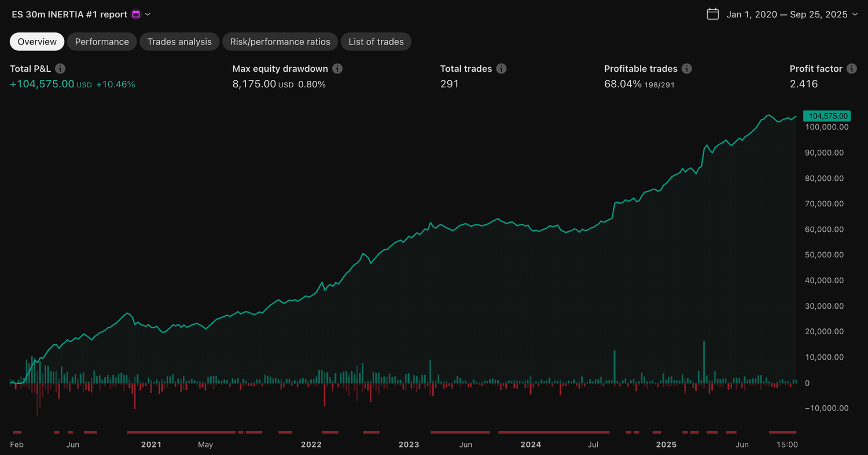
Task: Open the Jan 1, 2020 — Sep 25, 2025 range selector
Action: pyautogui.click(x=786, y=14)
